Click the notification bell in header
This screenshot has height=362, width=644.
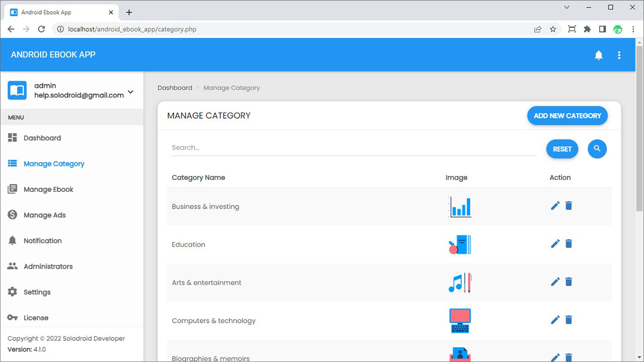pos(599,55)
